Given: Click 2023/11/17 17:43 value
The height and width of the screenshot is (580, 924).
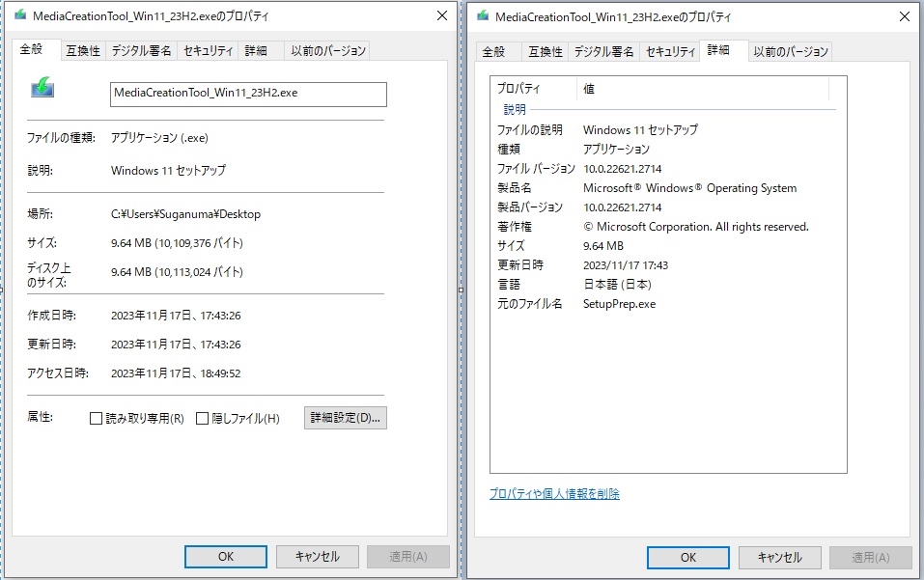Looking at the screenshot, I should pyautogui.click(x=626, y=265).
